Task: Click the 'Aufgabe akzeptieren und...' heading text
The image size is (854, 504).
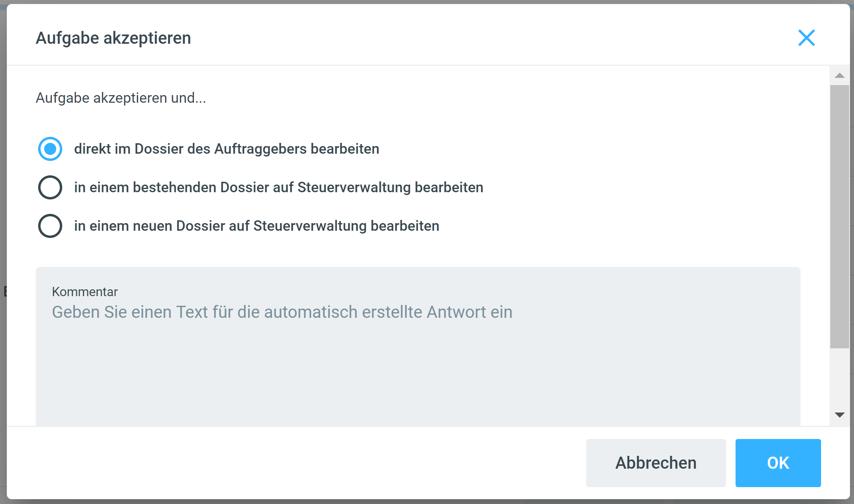Action: (x=121, y=98)
